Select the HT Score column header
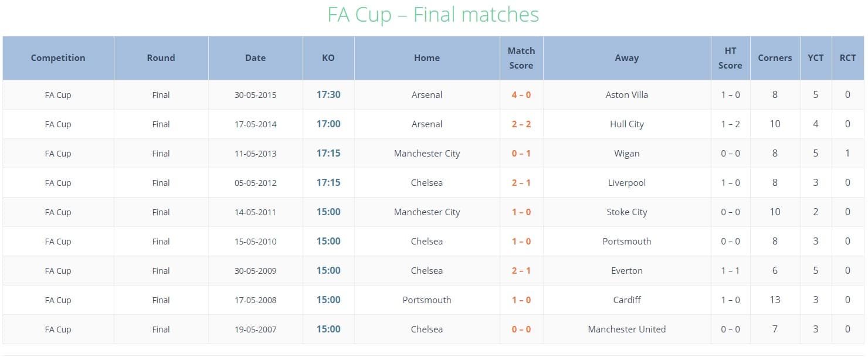 (730, 58)
